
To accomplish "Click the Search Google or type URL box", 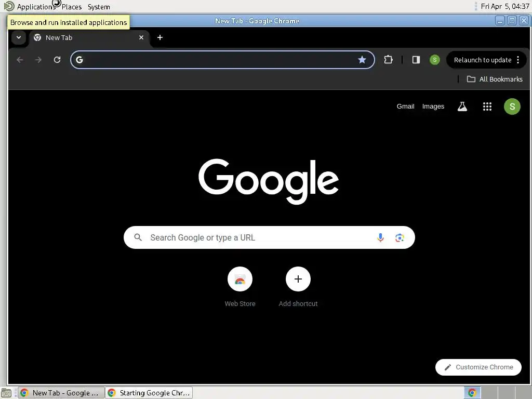I will click(269, 237).
